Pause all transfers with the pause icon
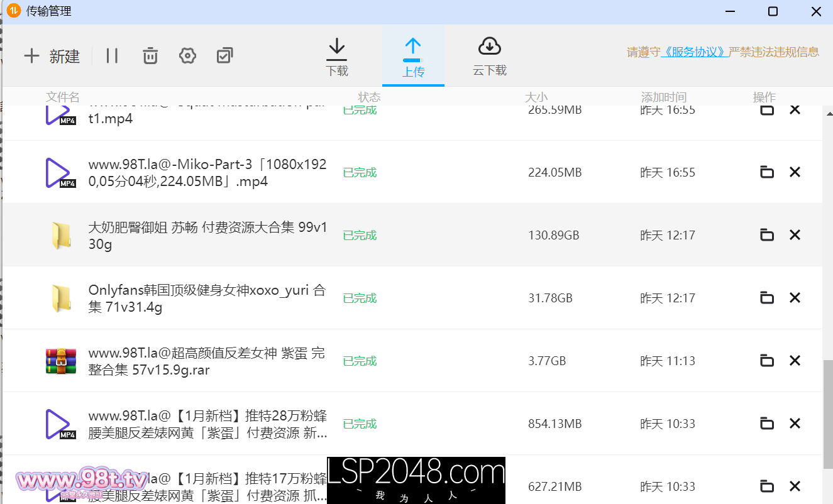The height and width of the screenshot is (504, 833). pyautogui.click(x=112, y=56)
